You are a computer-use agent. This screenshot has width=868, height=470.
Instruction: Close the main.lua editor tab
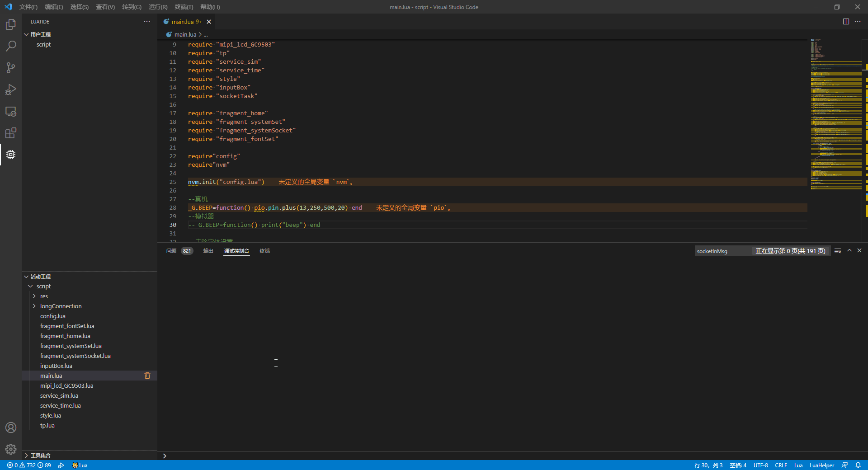[x=209, y=22]
